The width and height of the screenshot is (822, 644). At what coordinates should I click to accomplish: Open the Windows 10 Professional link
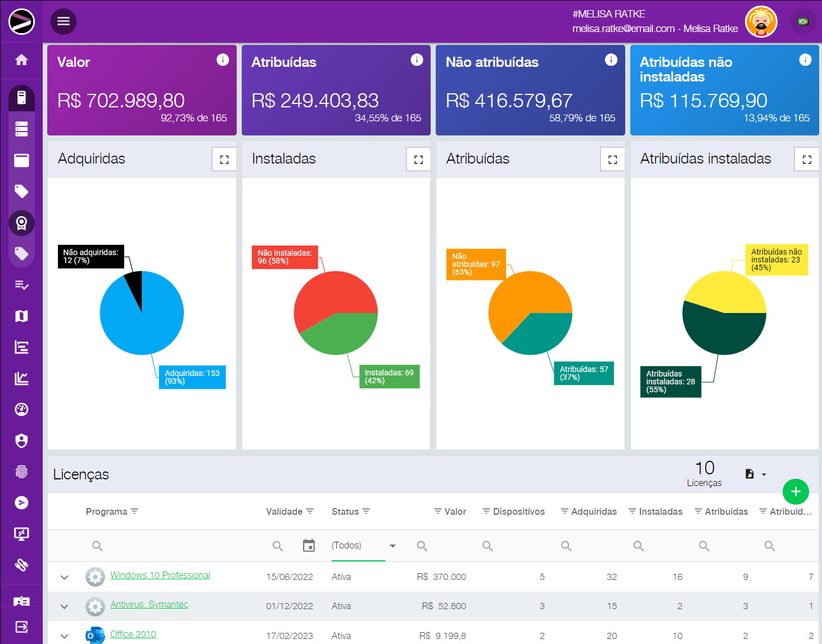pyautogui.click(x=160, y=575)
